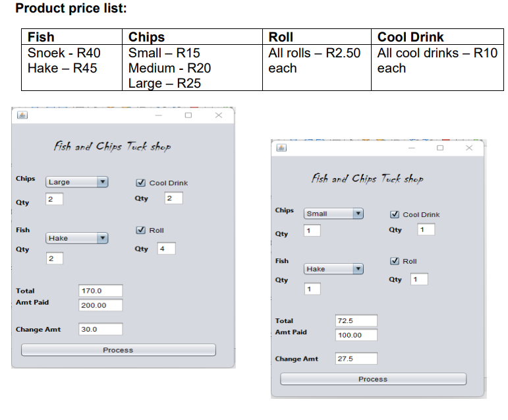This screenshot has height=420, width=508.
Task: Click 'All cool drinks – R10' cell text
Action: click(x=437, y=53)
